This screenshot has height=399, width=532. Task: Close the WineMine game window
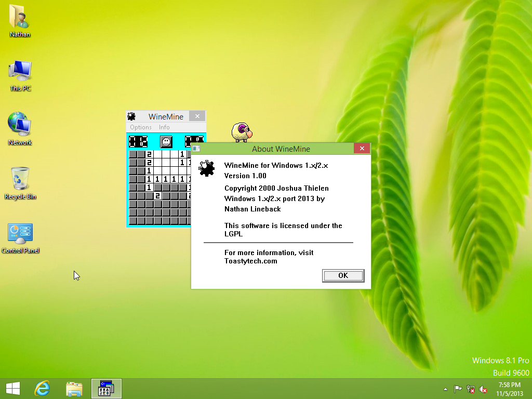coord(197,116)
